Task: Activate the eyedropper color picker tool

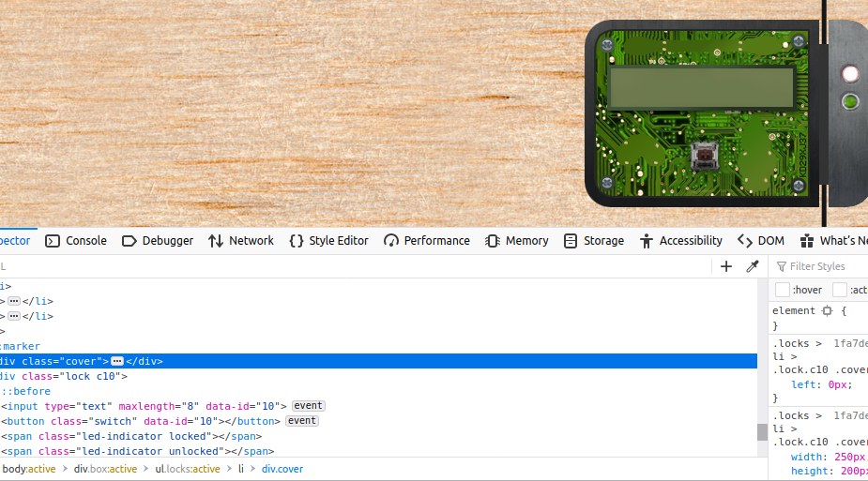Action: tap(753, 266)
